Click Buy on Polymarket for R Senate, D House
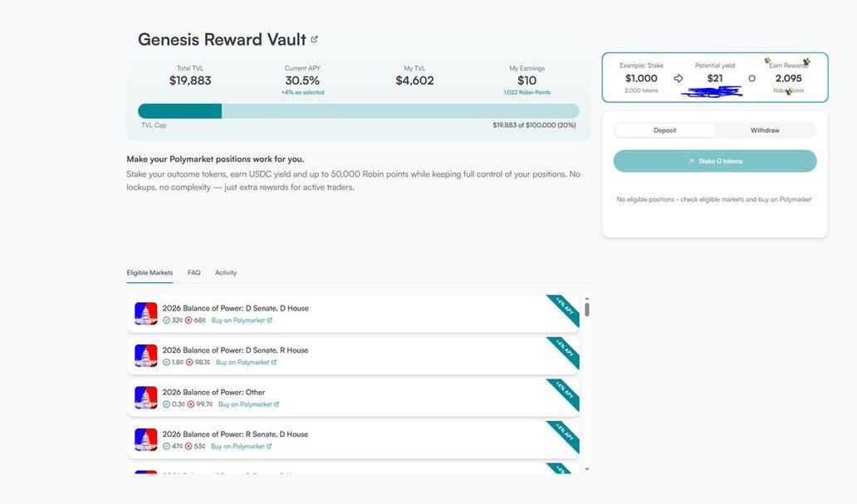Image resolution: width=857 pixels, height=504 pixels. pos(241,446)
